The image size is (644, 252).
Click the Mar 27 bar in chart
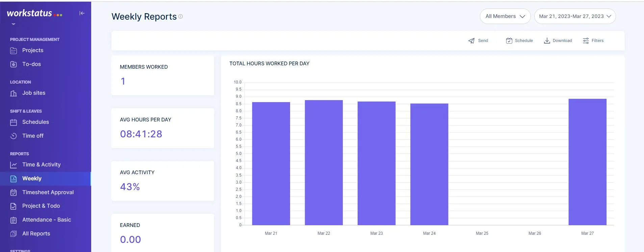(x=587, y=162)
